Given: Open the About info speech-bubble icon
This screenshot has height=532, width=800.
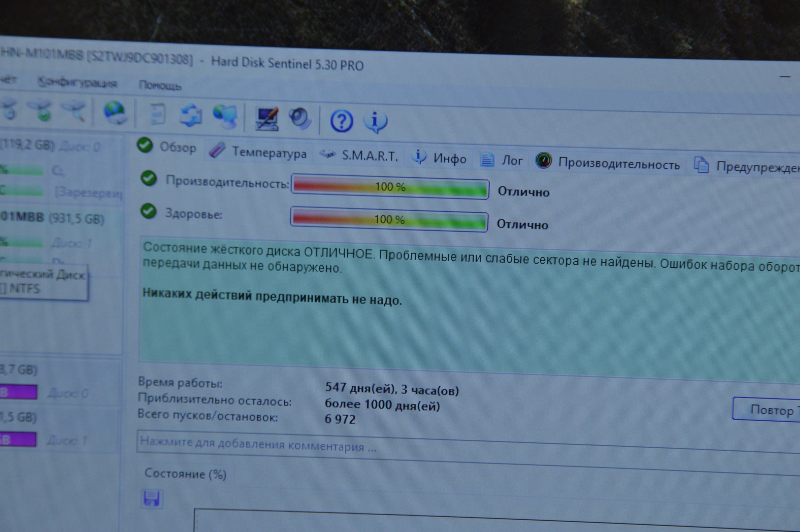Looking at the screenshot, I should 375,122.
